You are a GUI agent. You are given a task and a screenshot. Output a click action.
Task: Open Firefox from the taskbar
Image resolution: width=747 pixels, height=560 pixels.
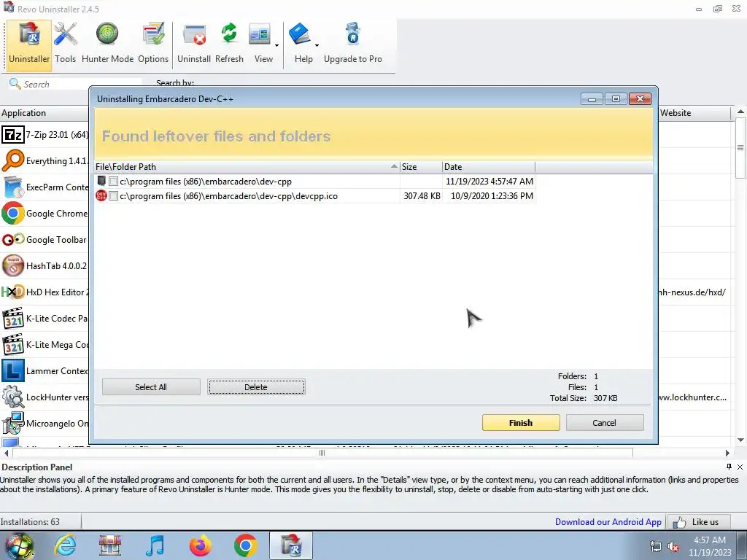click(201, 545)
